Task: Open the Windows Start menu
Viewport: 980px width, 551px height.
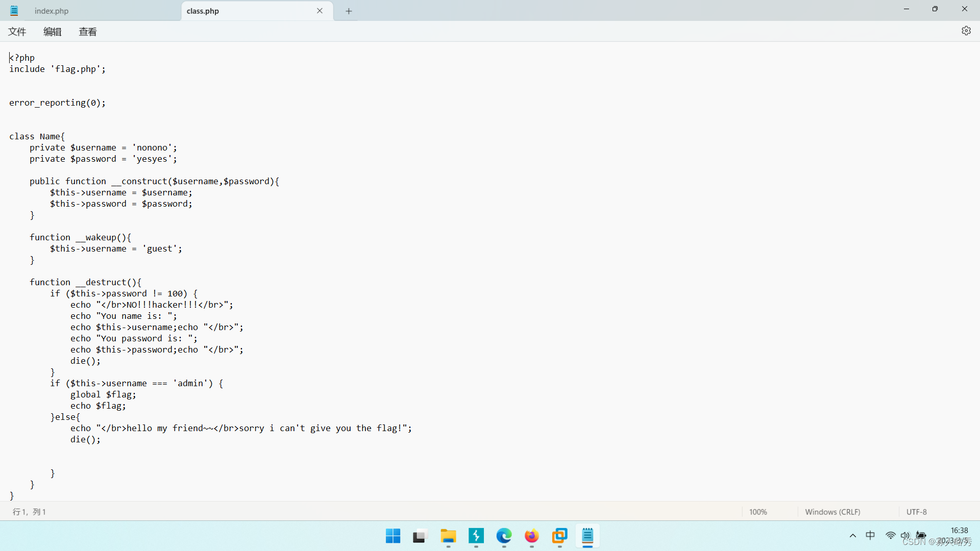Action: [x=393, y=536]
